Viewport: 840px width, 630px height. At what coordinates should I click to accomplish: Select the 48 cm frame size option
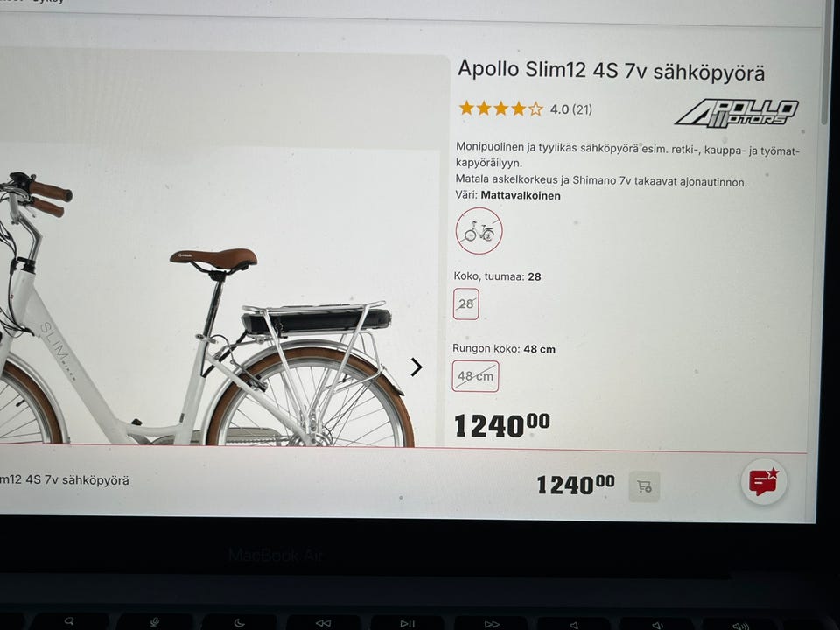pyautogui.click(x=476, y=376)
